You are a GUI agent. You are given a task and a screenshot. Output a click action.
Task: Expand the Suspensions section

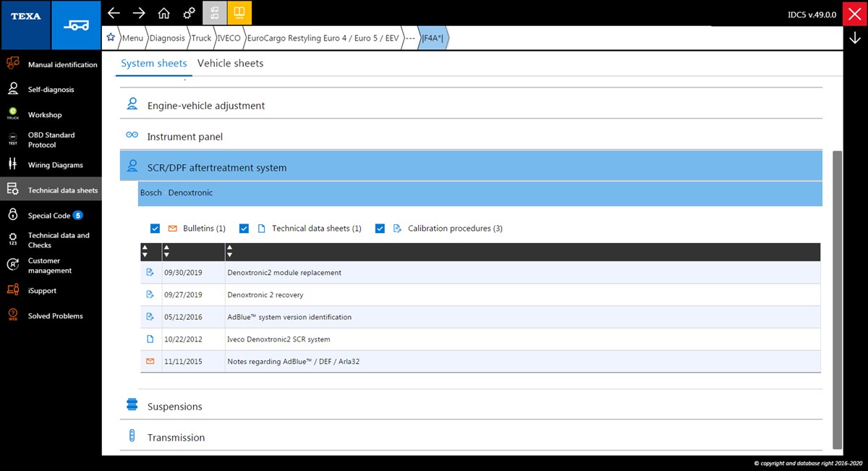pyautogui.click(x=174, y=407)
